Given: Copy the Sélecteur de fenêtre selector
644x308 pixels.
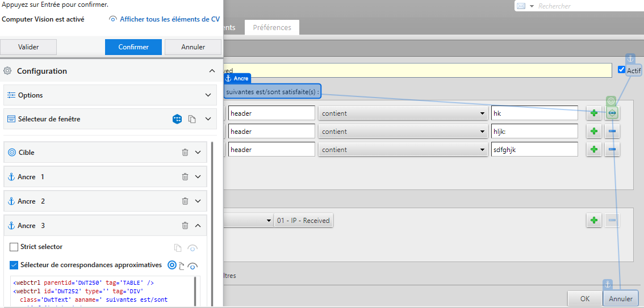Looking at the screenshot, I should tap(192, 119).
